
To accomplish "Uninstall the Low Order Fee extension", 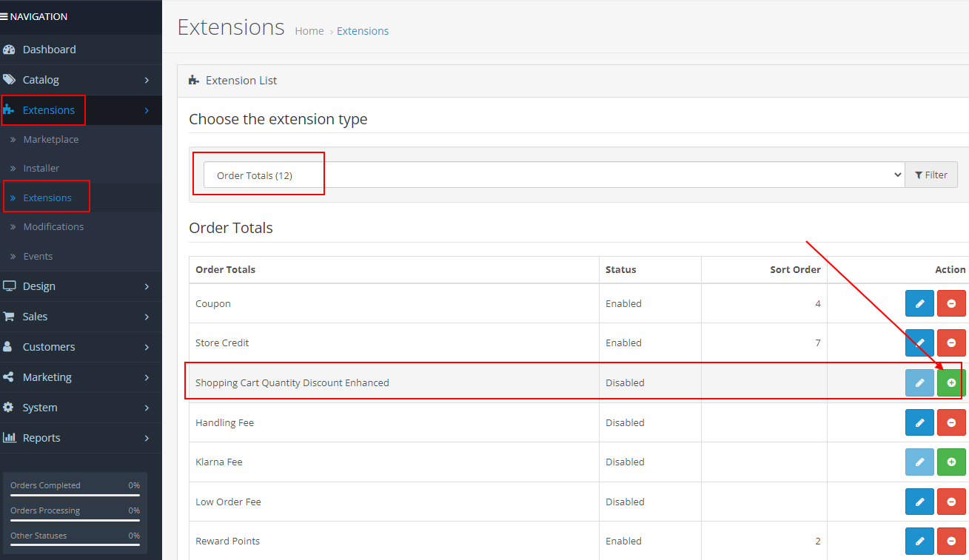I will (951, 502).
